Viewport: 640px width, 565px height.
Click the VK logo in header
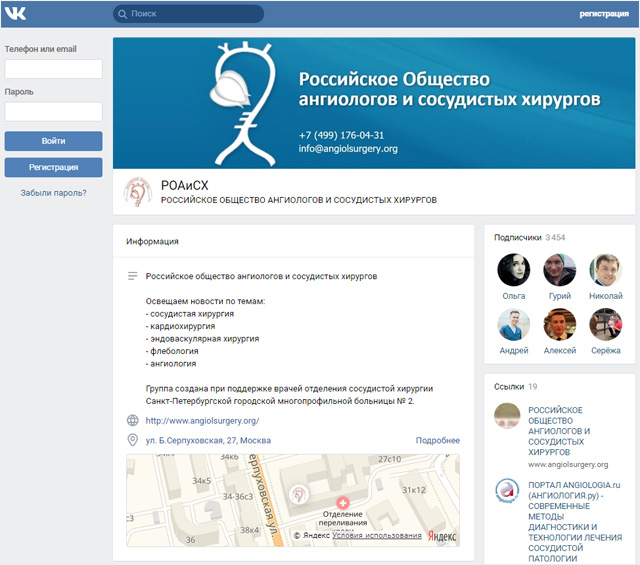(16, 13)
